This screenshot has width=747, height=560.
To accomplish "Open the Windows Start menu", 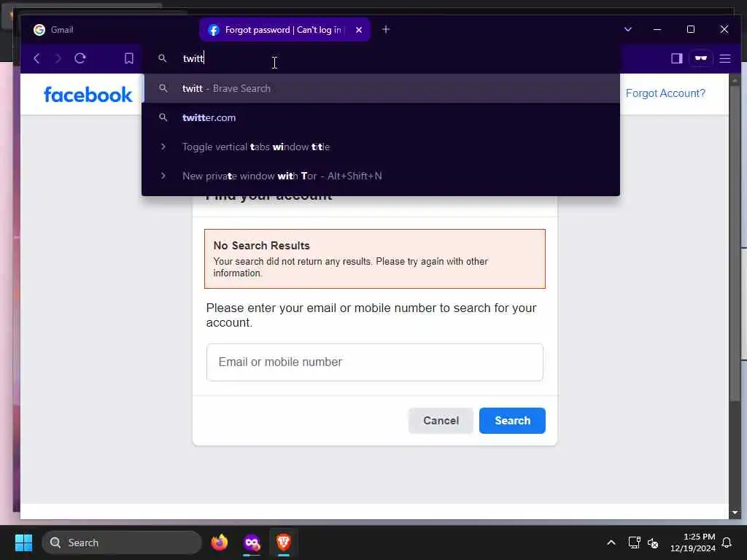I will (23, 542).
